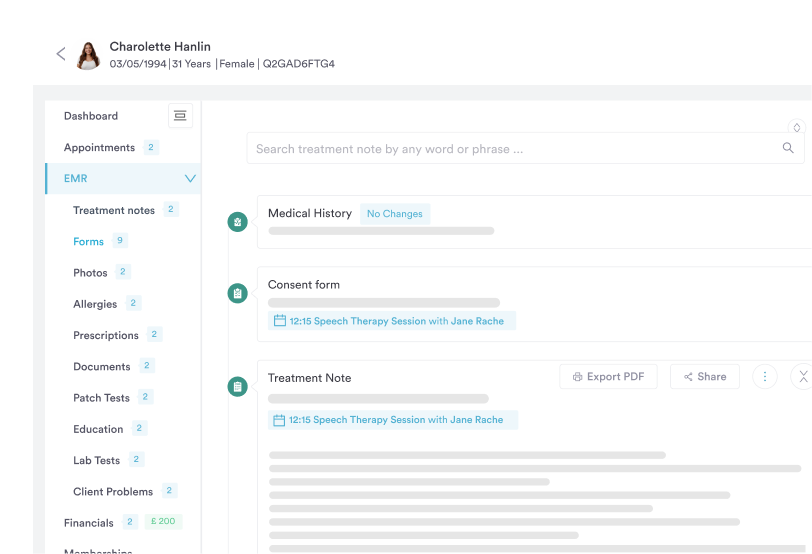Open the Forms section in sidebar
Image resolution: width=812 pixels, height=554 pixels.
88,241
